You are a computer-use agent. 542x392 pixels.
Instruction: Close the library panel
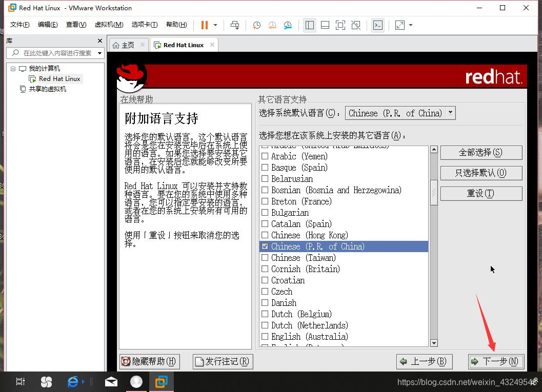coord(100,41)
